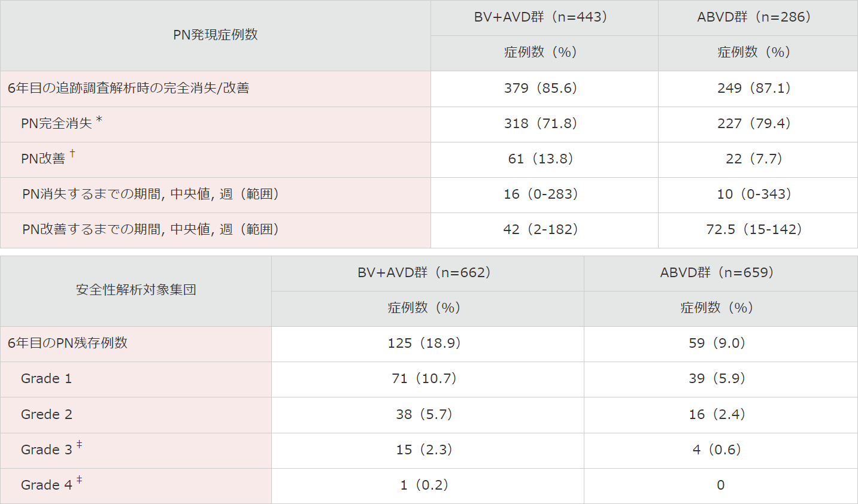The height and width of the screenshot is (504, 858).
Task: Click the Grede 2 row label
Action: (136, 415)
